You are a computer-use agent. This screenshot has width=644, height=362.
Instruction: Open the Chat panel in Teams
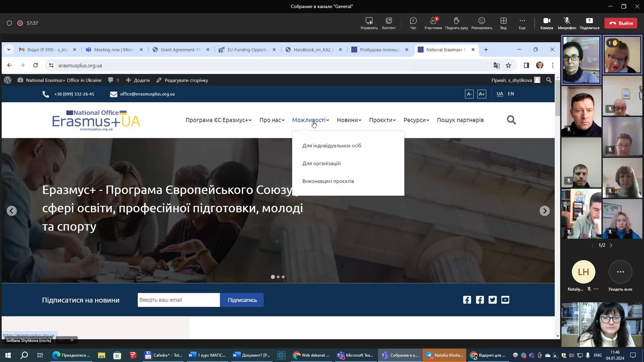pyautogui.click(x=413, y=23)
